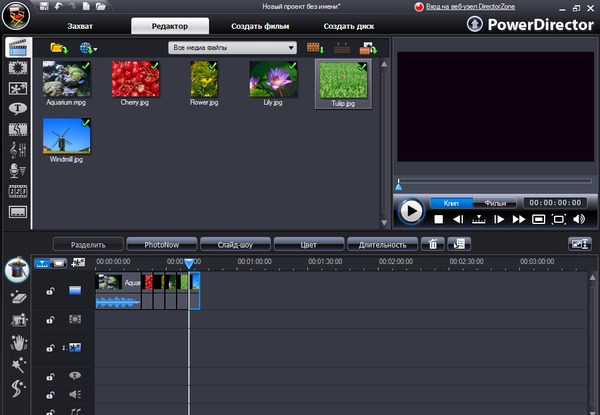
Task: Switch to the Создать фильм tab
Action: click(260, 26)
